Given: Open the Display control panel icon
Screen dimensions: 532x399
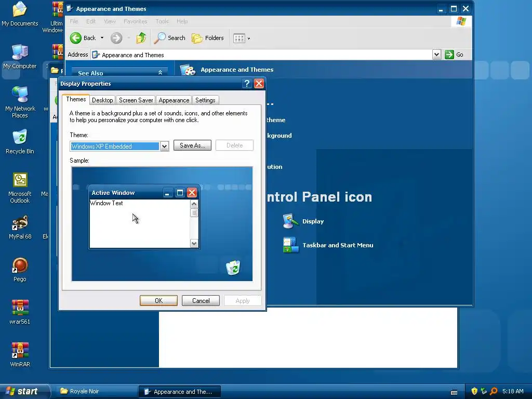Looking at the screenshot, I should pyautogui.click(x=290, y=221).
